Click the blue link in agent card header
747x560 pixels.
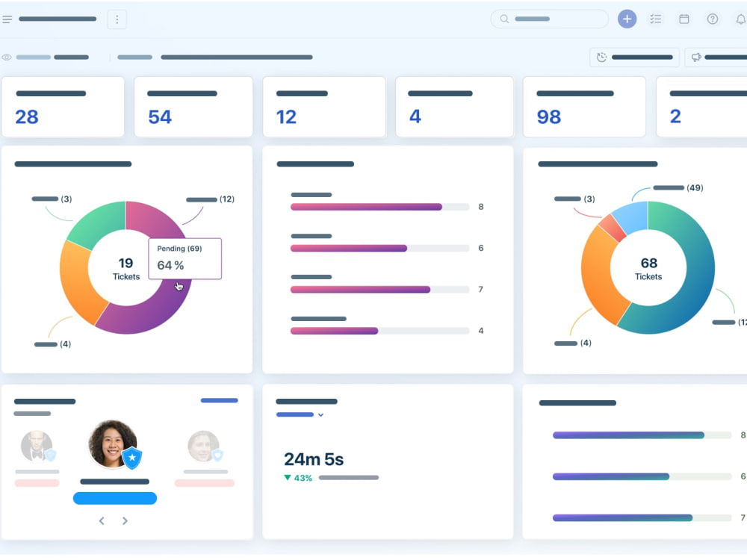[x=219, y=400]
